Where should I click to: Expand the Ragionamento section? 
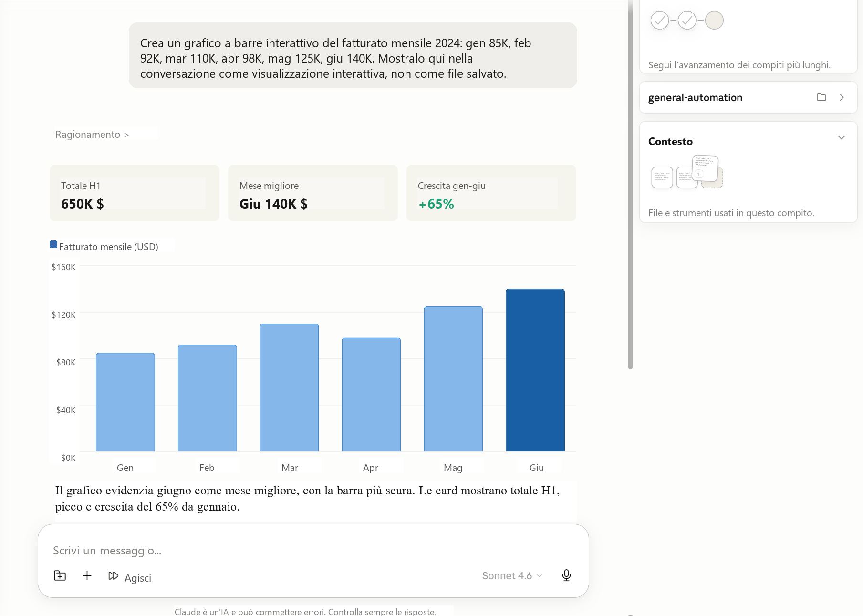92,135
